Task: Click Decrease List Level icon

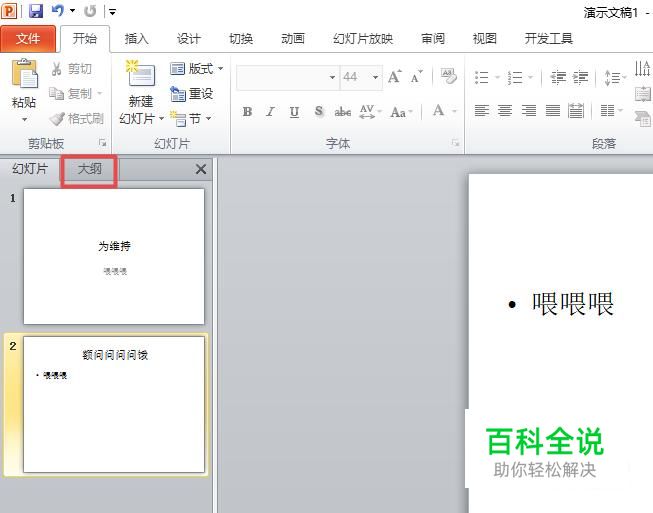Action: coord(558,77)
